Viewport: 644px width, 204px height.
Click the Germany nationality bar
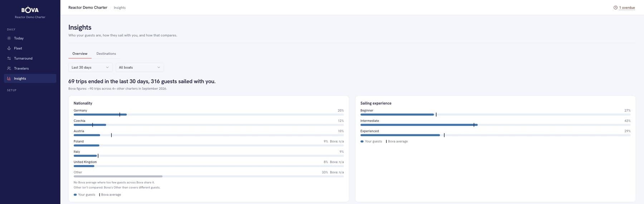100,115
